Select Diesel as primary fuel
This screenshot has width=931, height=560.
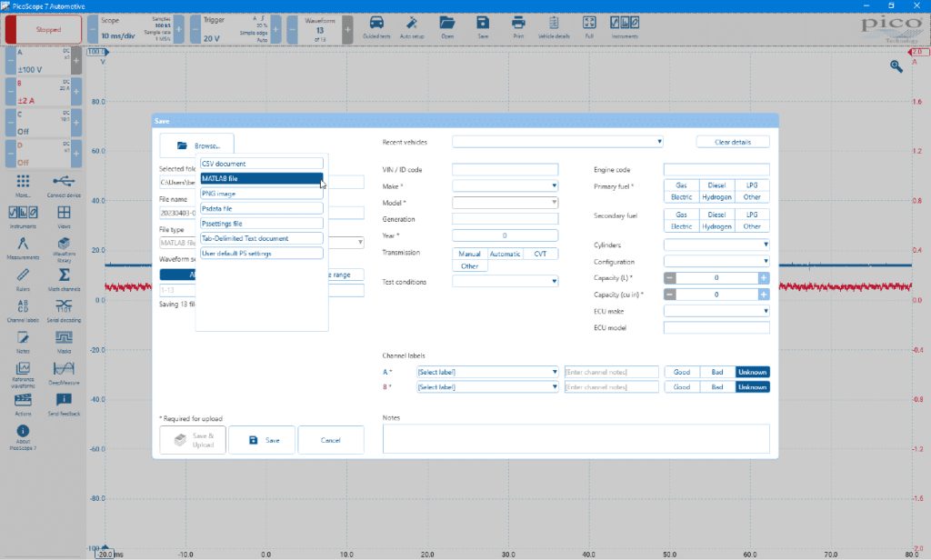point(716,185)
